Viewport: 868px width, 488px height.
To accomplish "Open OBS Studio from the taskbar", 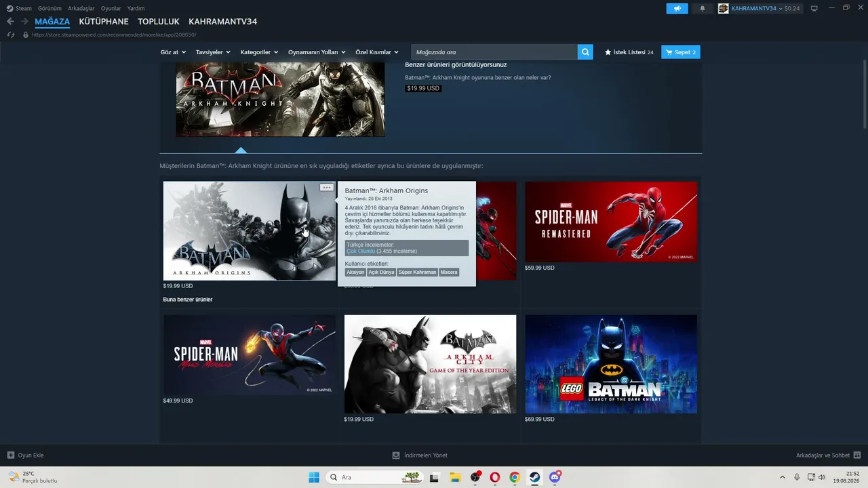I will [x=475, y=477].
